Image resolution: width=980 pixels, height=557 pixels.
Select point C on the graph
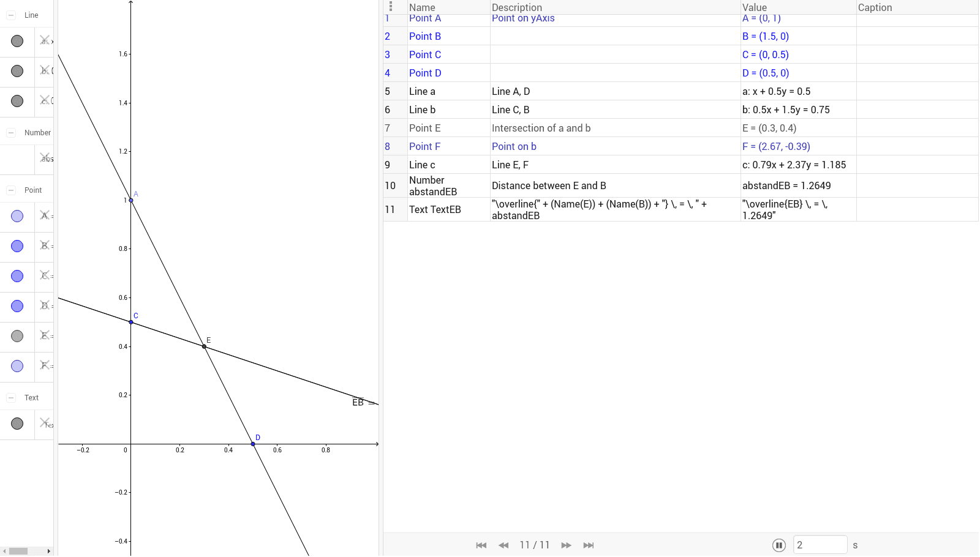coord(131,322)
